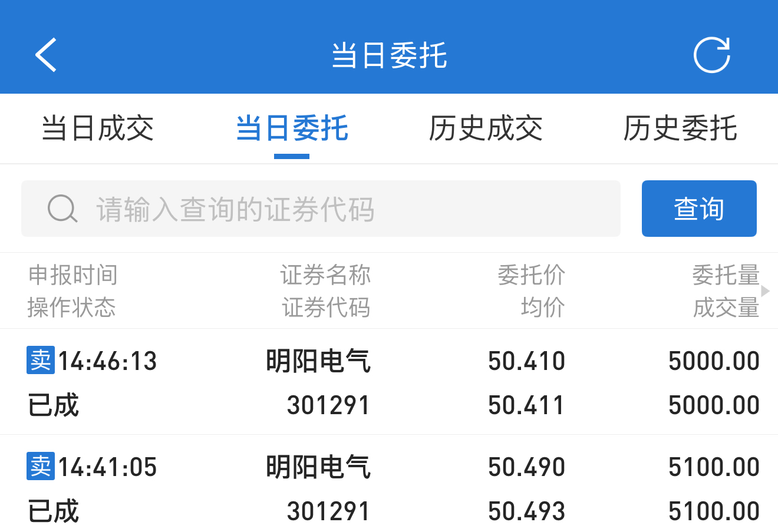Viewport: 778px width, 532px height.
Task: Click the 均价 column header
Action: coord(543,307)
